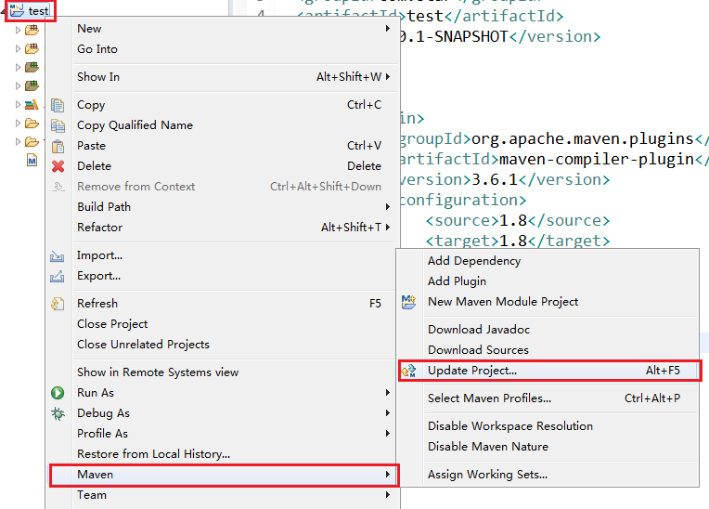709x509 pixels.
Task: Click the Update Project... icon
Action: click(x=409, y=371)
